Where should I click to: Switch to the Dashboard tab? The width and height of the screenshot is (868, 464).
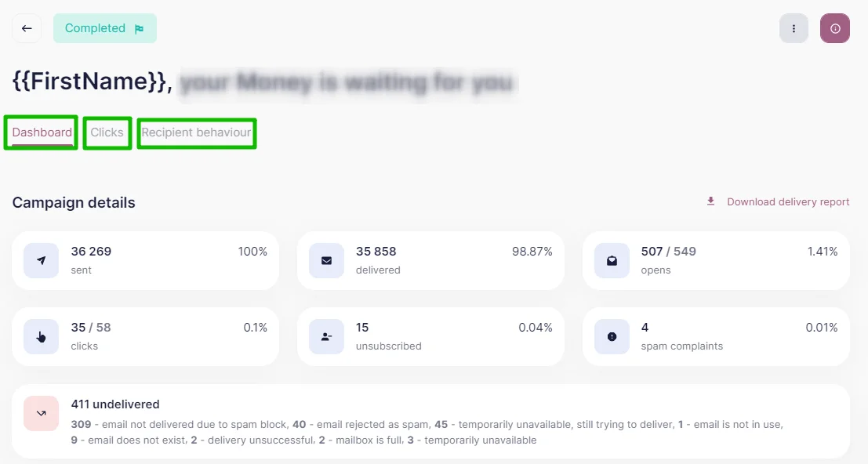(x=42, y=132)
